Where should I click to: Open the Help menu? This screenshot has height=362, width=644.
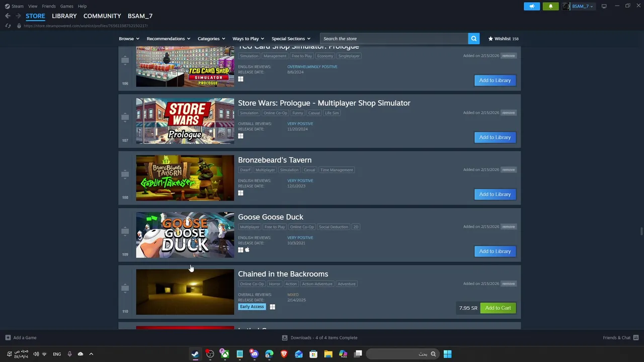[82, 6]
